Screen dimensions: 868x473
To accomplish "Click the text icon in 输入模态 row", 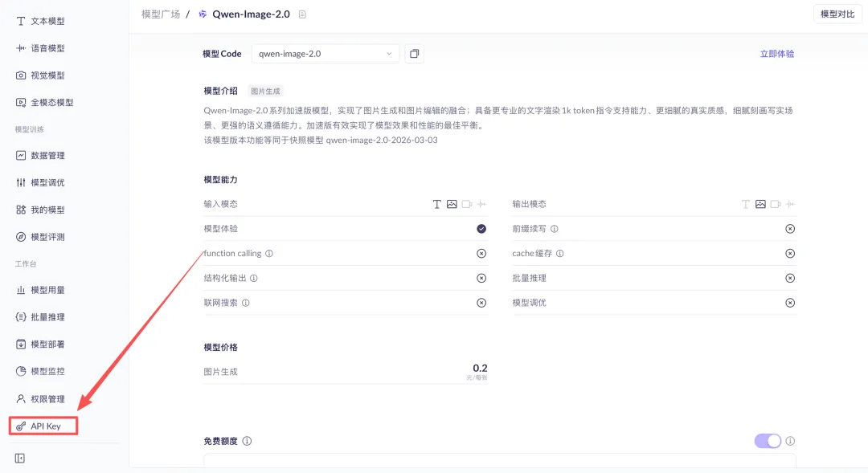I will pos(436,204).
